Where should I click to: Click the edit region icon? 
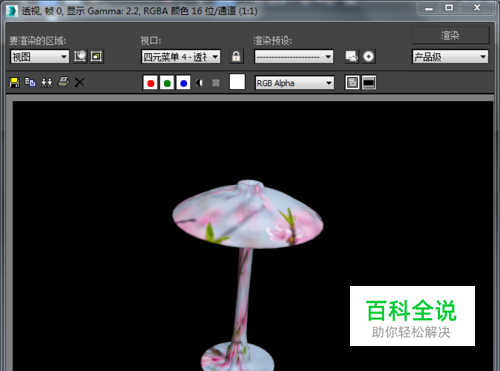(x=80, y=56)
